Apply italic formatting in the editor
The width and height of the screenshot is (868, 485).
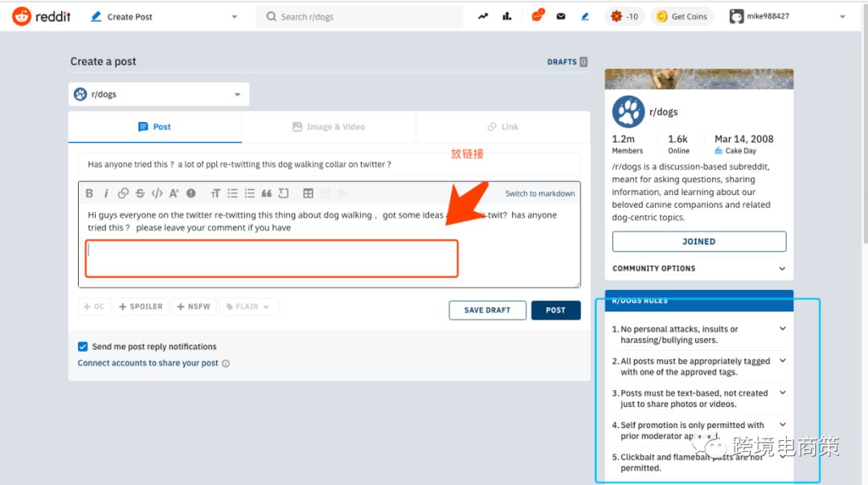point(106,193)
